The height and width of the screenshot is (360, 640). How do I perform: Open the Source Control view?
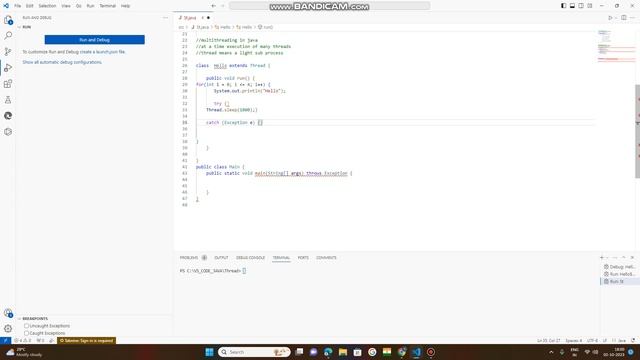8,52
